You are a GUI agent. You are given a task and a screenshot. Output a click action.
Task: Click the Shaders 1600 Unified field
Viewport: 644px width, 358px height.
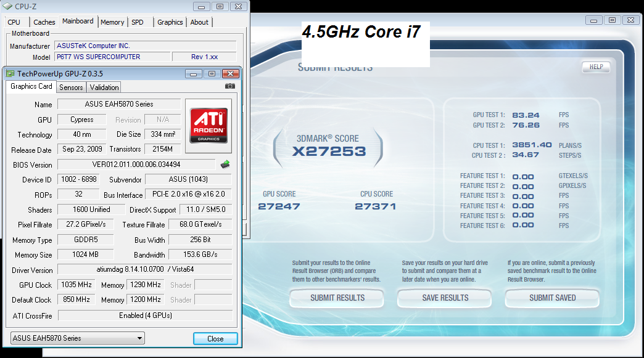click(x=91, y=209)
